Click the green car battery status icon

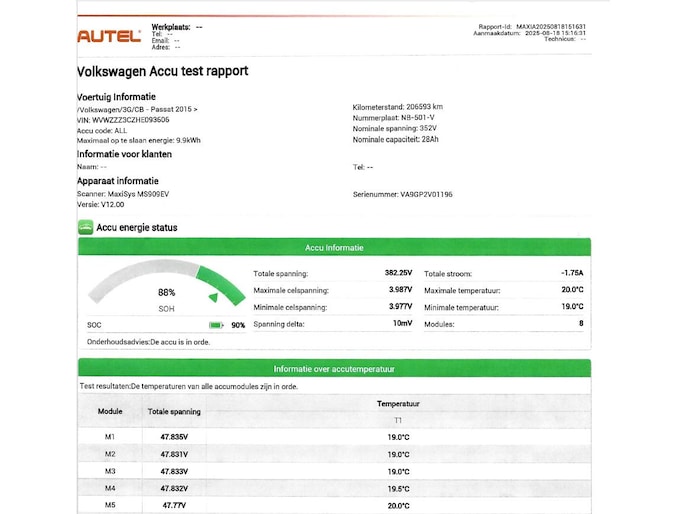[86, 227]
